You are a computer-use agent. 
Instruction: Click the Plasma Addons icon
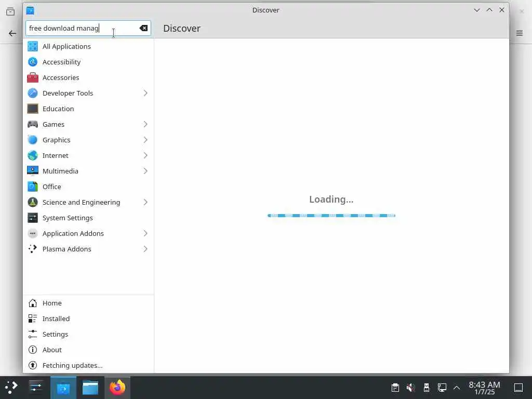33,249
